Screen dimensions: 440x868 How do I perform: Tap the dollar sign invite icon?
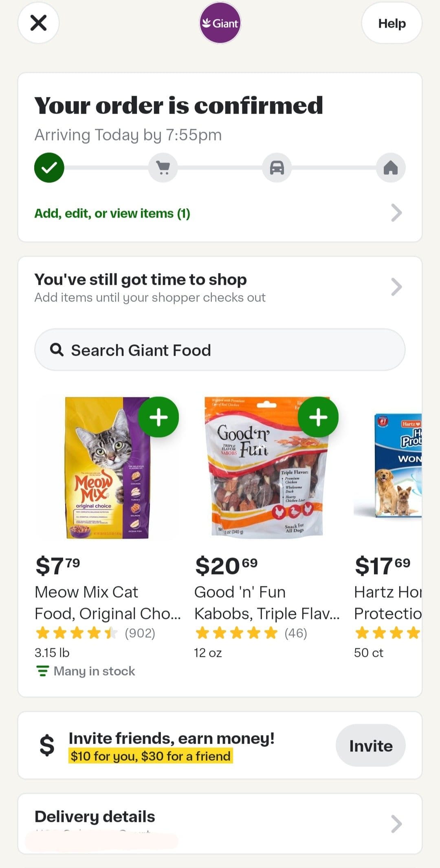tap(47, 745)
